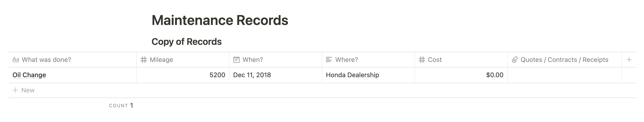Image resolution: width=644 pixels, height=122 pixels.
Task: Open the Where? column header menu
Action: pyautogui.click(x=368, y=60)
